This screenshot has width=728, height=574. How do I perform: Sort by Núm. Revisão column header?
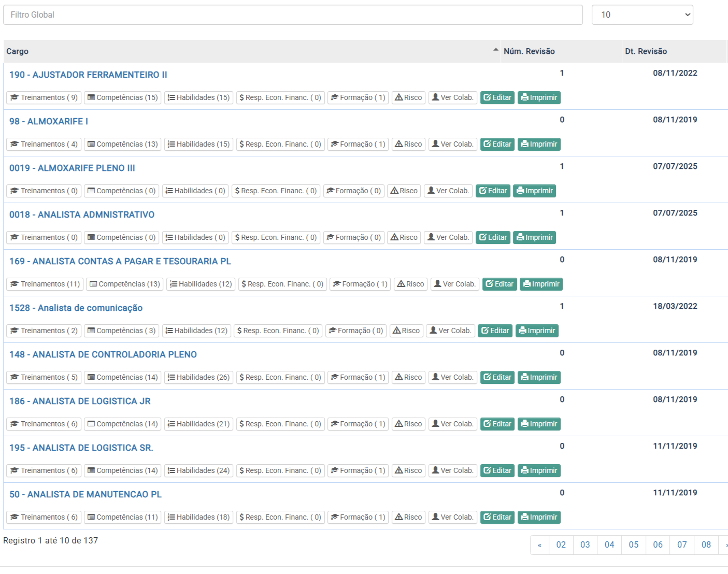[x=529, y=51]
